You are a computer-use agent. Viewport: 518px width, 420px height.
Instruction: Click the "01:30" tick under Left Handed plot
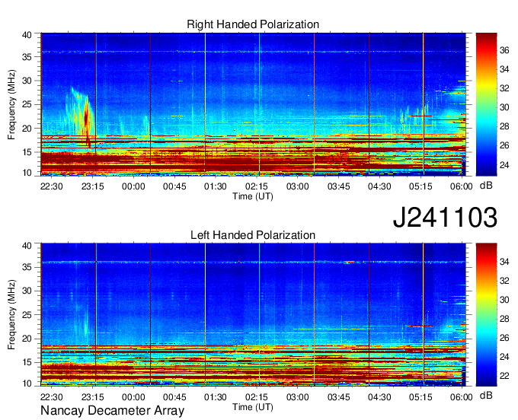[x=216, y=397]
